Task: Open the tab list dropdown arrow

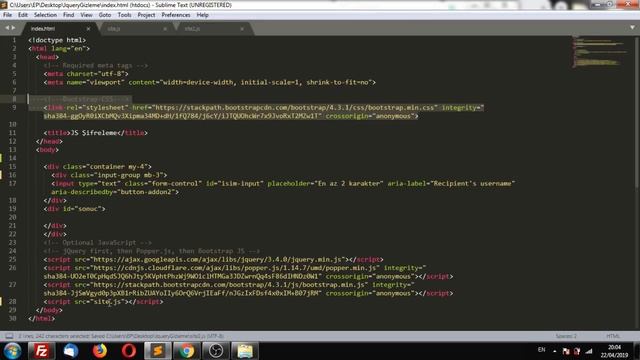Action: (632, 28)
